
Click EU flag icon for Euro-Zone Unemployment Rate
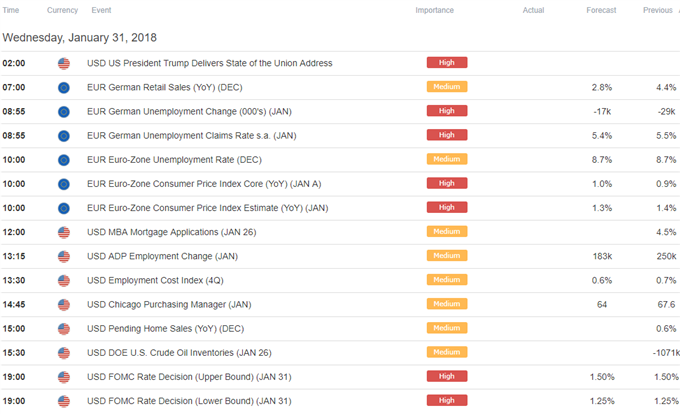[x=64, y=160]
